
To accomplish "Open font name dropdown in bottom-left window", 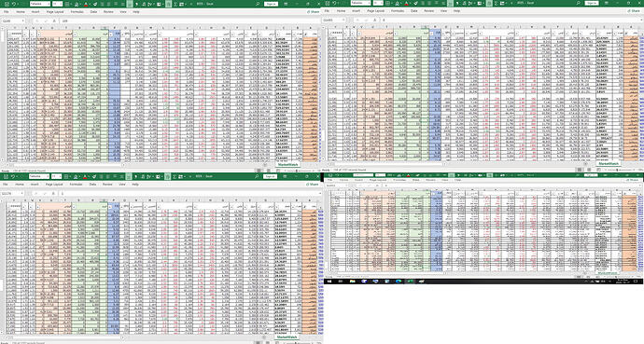I will point(48,176).
